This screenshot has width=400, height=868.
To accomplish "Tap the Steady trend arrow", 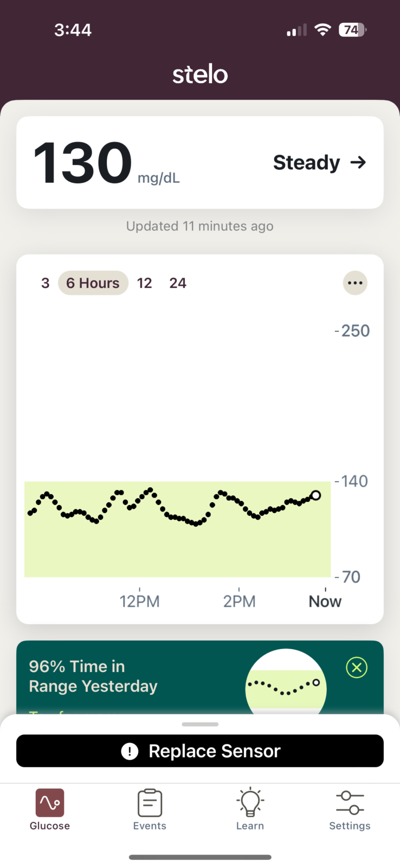I will (358, 162).
